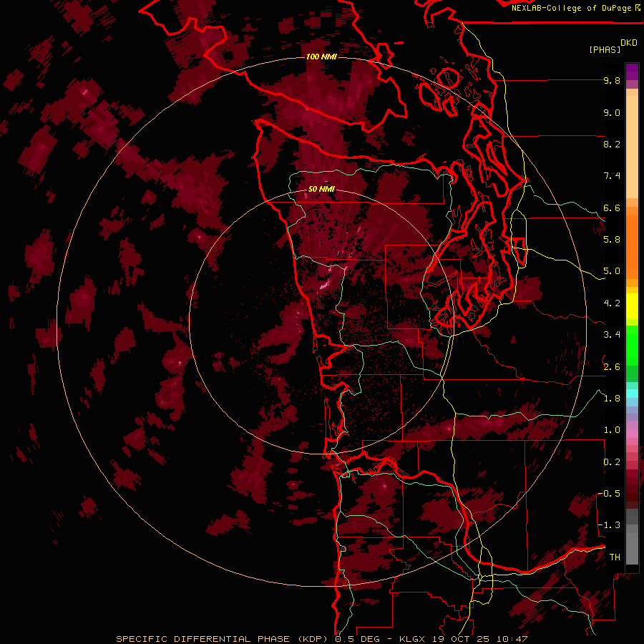
Task: Select the 5.8 scale value
Action: click(612, 240)
